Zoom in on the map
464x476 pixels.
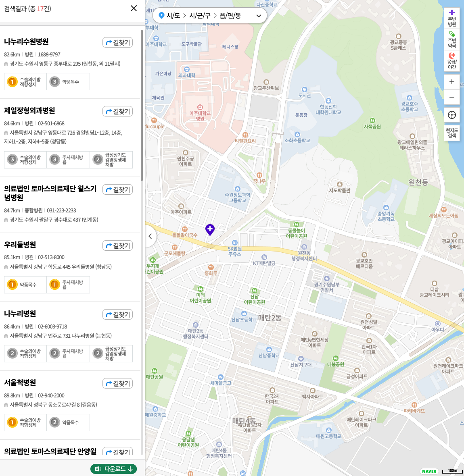point(452,82)
